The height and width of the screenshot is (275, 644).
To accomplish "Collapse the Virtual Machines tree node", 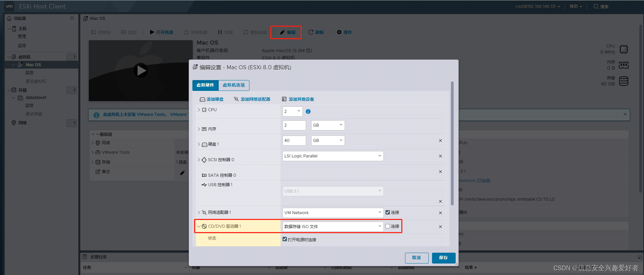I will tap(9, 57).
